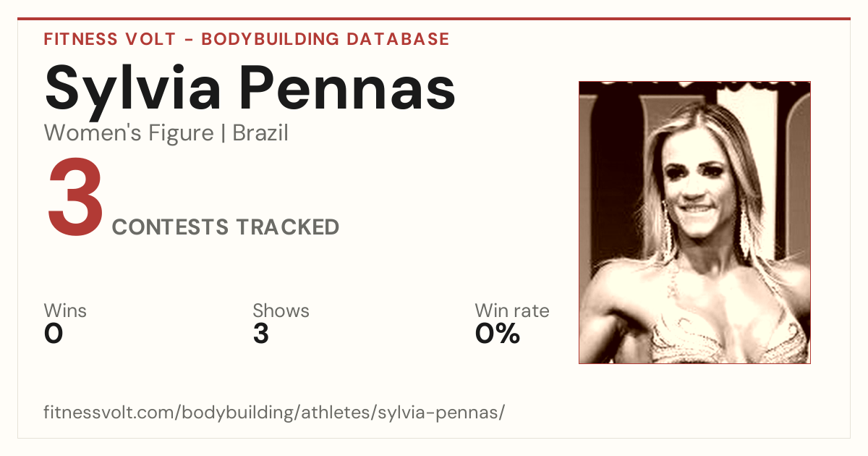The width and height of the screenshot is (868, 456).
Task: Click the 3 value under Shows
Action: point(261,334)
